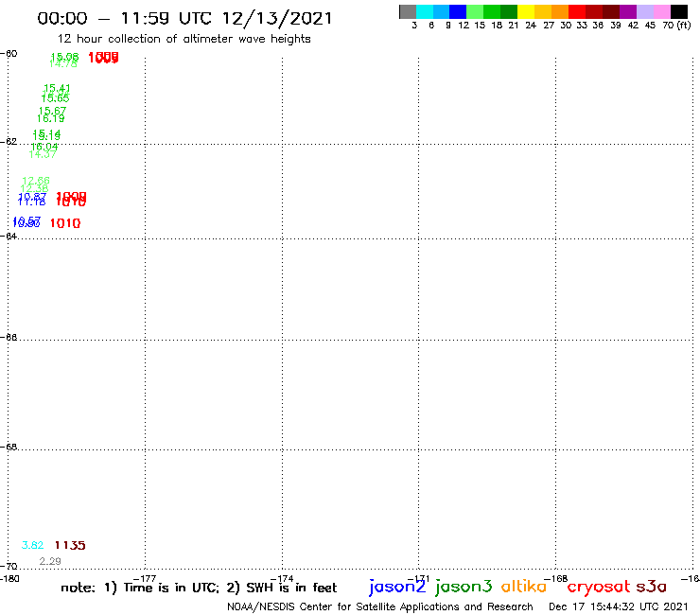
Task: Select the red time stamp 1010 near latitude -64
Action: point(65,223)
